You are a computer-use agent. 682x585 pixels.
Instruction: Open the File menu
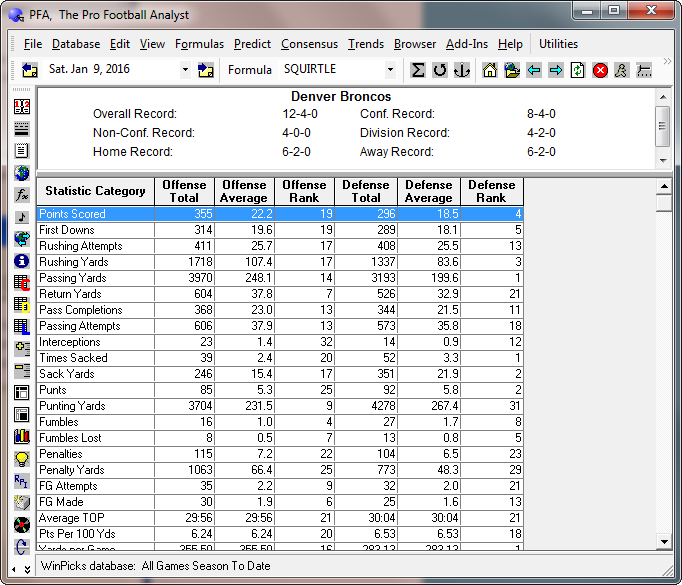pos(33,44)
